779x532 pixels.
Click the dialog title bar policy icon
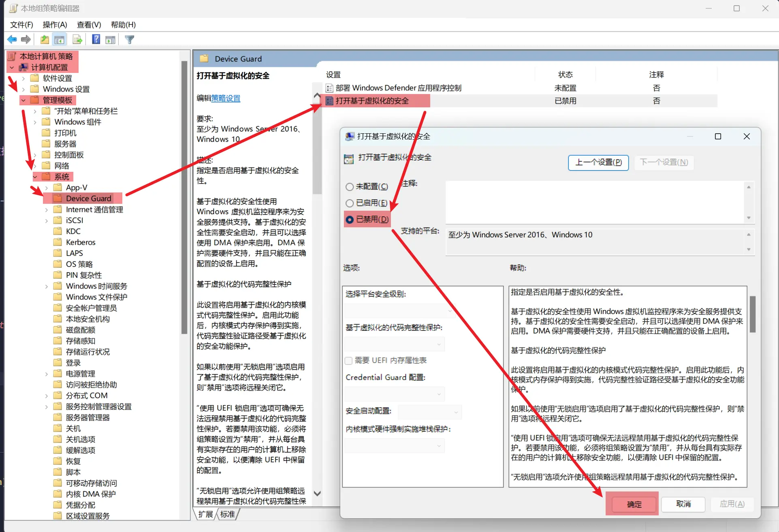[x=349, y=137]
